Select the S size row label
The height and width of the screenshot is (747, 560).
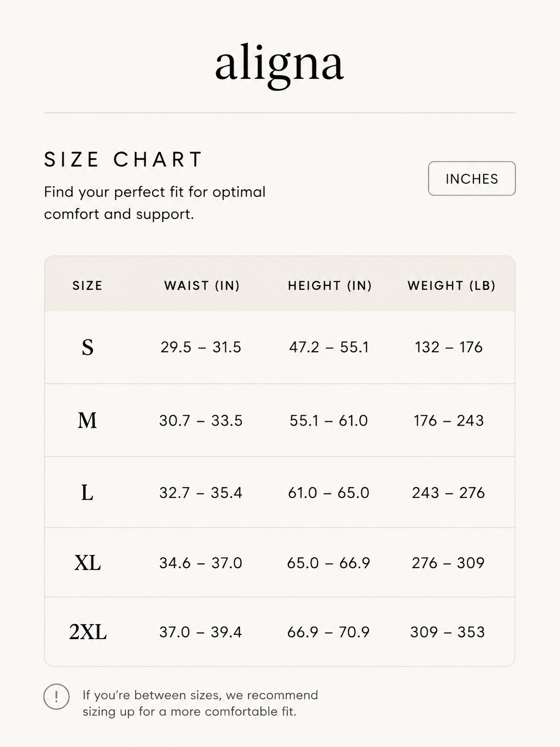click(88, 347)
